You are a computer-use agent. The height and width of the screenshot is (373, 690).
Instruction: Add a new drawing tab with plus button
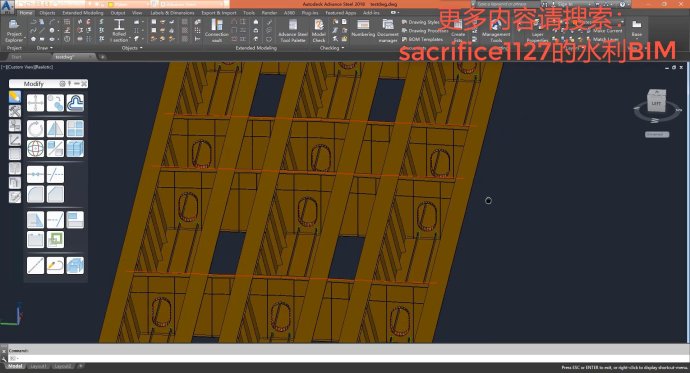(102, 57)
